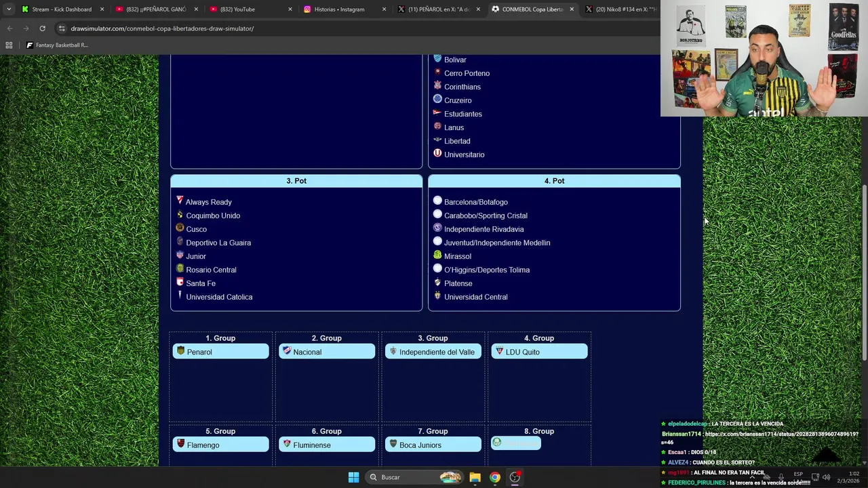Image resolution: width=868 pixels, height=488 pixels.
Task: Click the Estudiantes pennant icon
Action: (437, 113)
